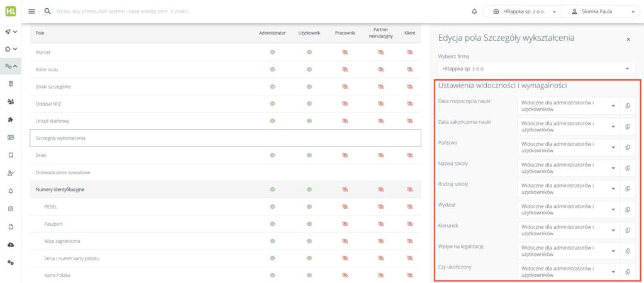The image size is (644, 283).
Task: Click the copy icon next to Kierunek
Action: [x=628, y=230]
